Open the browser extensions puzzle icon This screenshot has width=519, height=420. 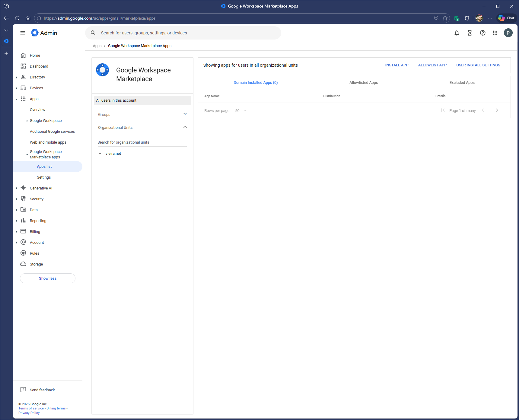point(467,18)
